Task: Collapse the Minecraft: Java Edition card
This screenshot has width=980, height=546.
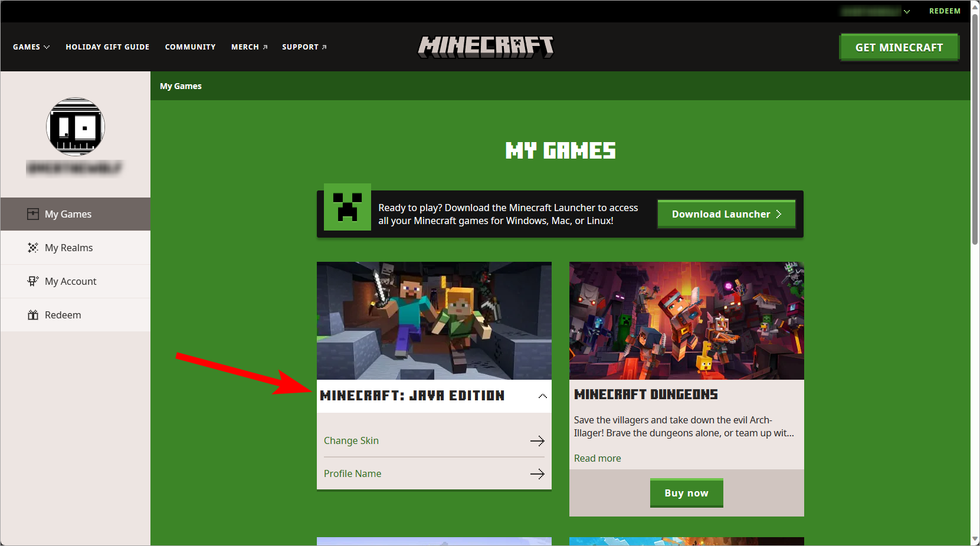Action: pyautogui.click(x=543, y=396)
